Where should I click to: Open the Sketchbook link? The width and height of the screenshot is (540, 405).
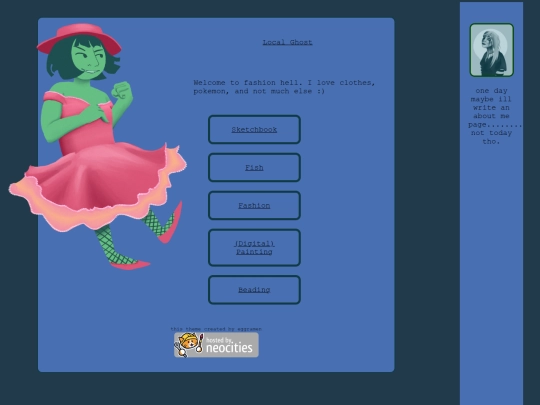[x=254, y=129]
